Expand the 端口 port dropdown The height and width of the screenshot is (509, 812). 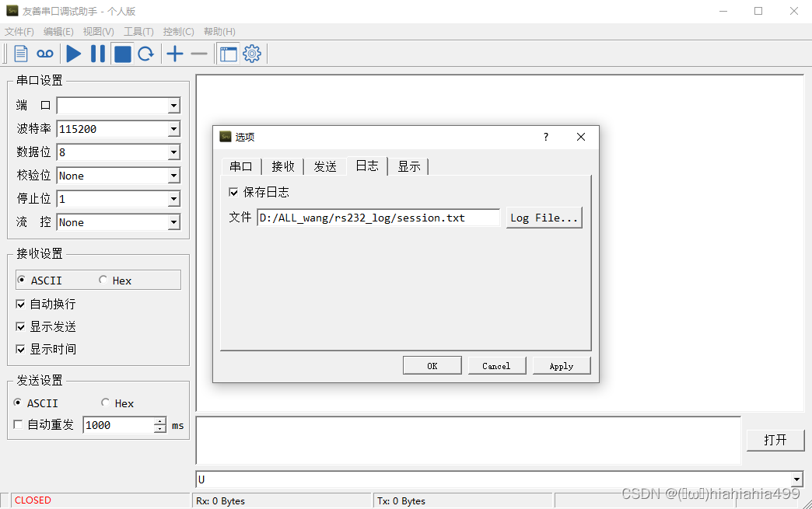pos(173,106)
